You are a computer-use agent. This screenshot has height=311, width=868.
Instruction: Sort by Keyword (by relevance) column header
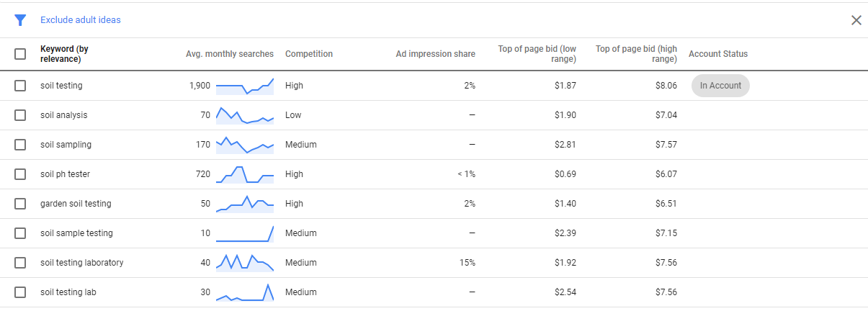[x=64, y=54]
